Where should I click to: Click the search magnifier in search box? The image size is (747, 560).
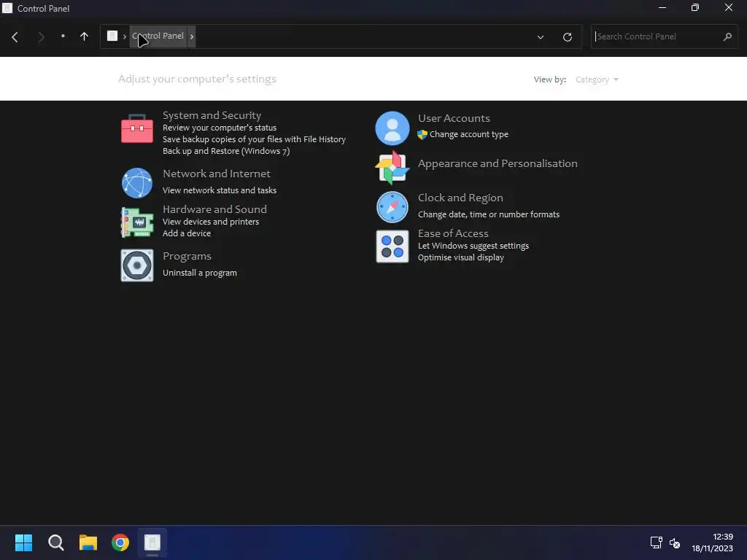click(727, 36)
